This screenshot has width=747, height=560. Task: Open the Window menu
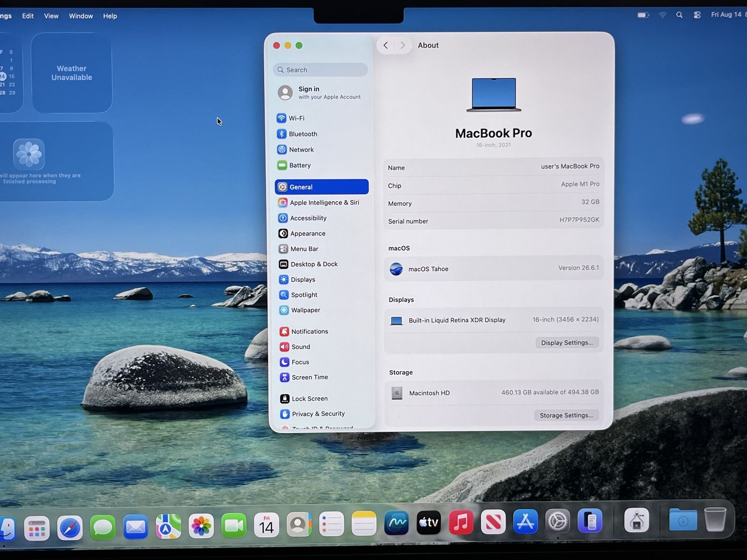(81, 16)
